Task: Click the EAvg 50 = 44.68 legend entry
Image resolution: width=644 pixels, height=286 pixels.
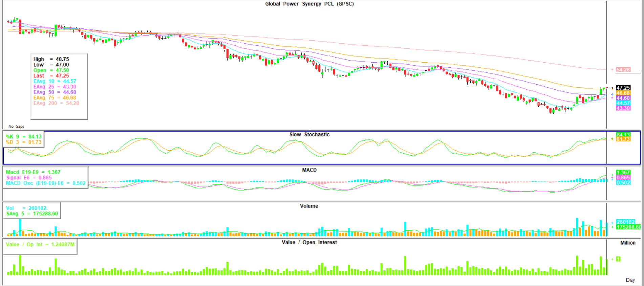Action: pyautogui.click(x=55, y=92)
